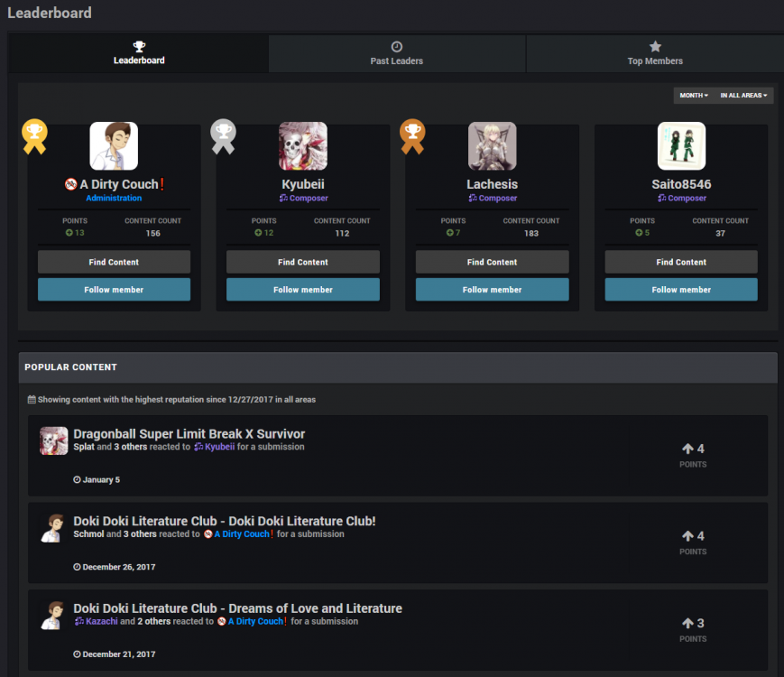Open Kyubeii's skull avatar
Screen dimensions: 784x677
[303, 146]
